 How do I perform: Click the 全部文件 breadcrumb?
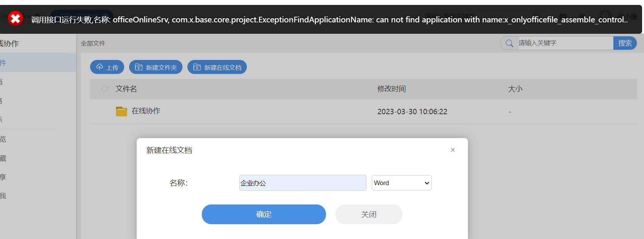tap(93, 44)
